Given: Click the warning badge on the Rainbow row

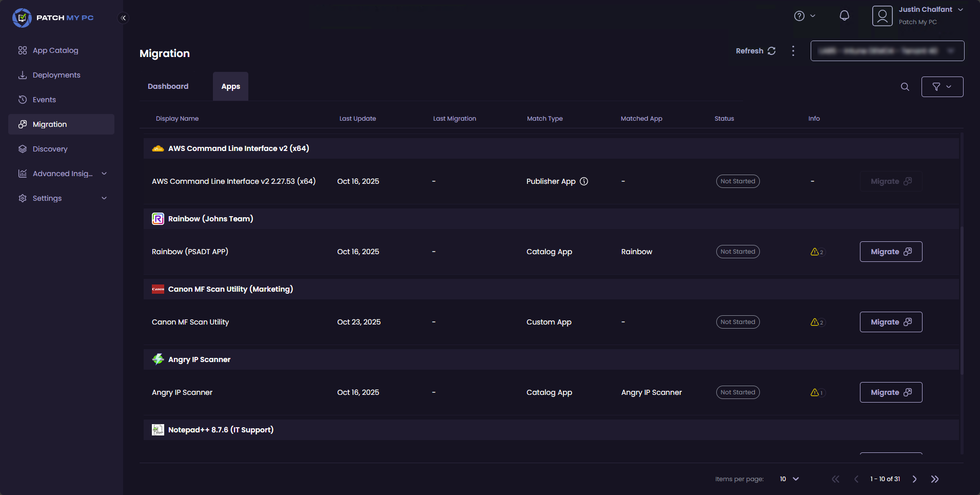Looking at the screenshot, I should [816, 252].
